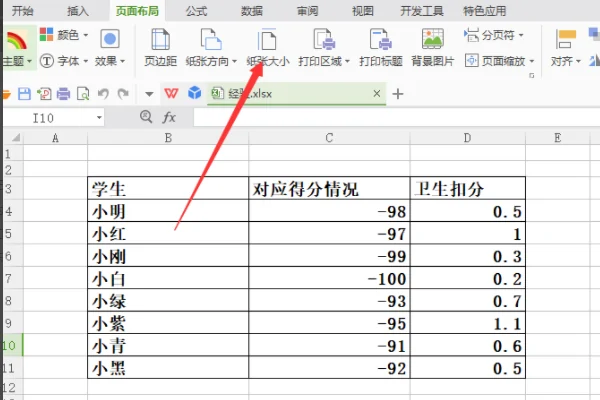This screenshot has height=400, width=600.
Task: Click the cell containing 学生
Action: pos(168,188)
